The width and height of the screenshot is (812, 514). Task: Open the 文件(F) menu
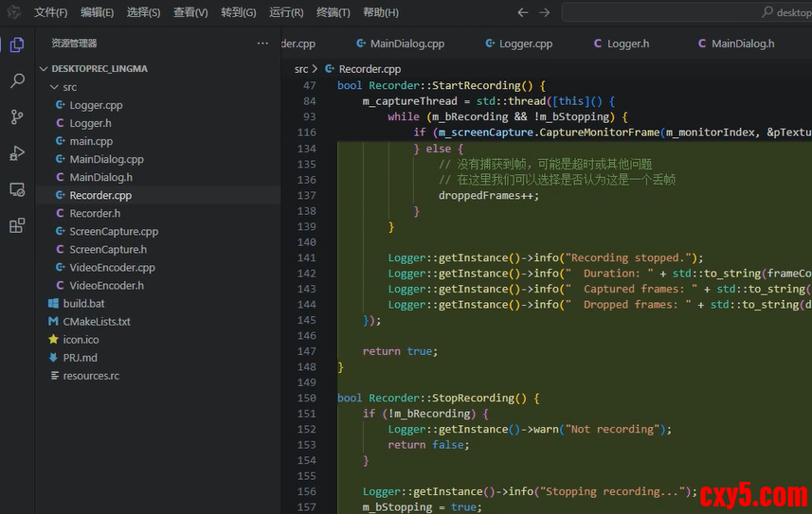[x=50, y=12]
